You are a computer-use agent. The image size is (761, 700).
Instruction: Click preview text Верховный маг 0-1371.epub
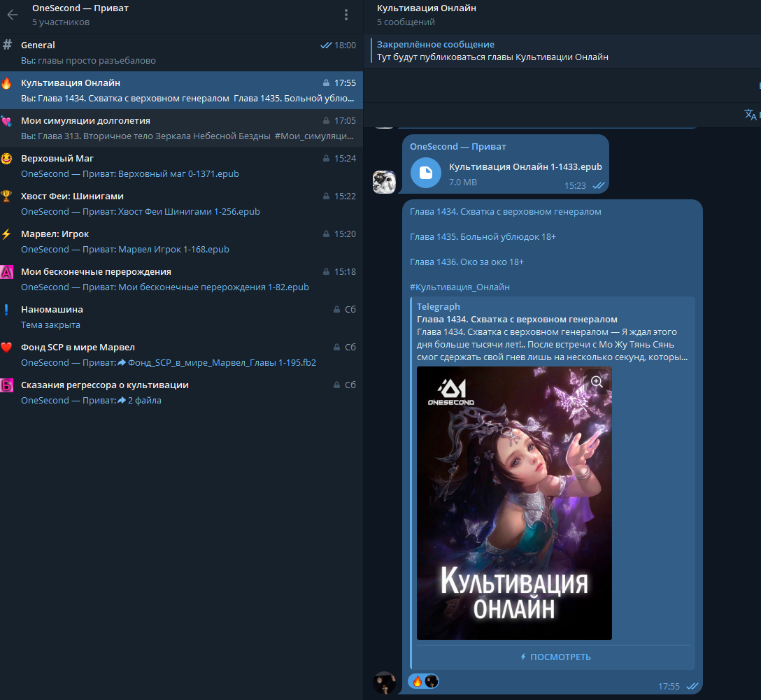pyautogui.click(x=178, y=173)
